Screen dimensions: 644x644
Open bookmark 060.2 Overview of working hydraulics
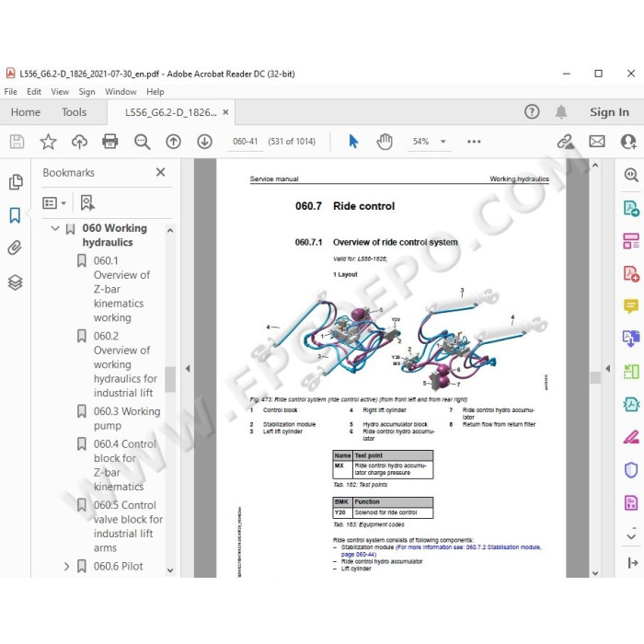[125, 364]
